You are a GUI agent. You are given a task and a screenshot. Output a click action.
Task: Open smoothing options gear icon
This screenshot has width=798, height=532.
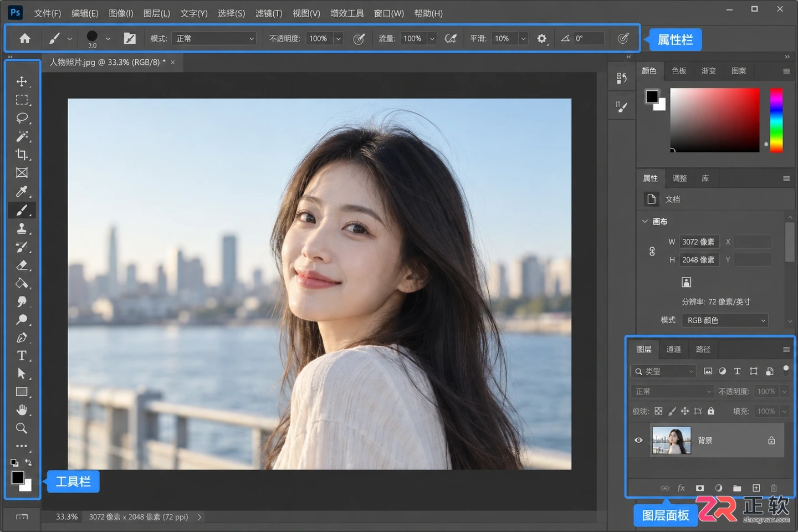click(x=541, y=38)
